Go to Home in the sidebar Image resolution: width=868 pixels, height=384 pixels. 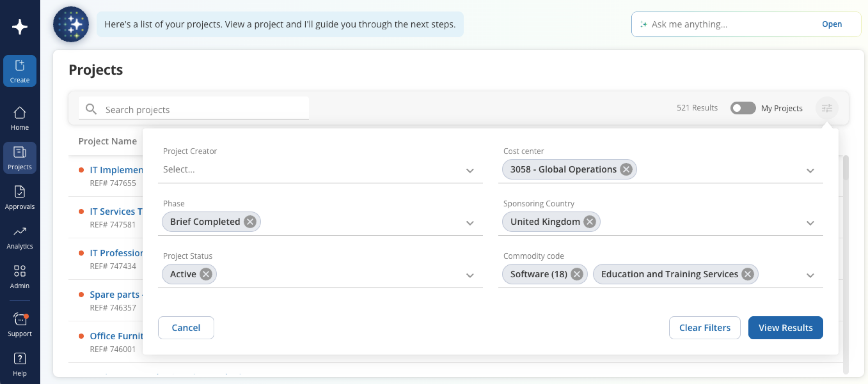20,119
